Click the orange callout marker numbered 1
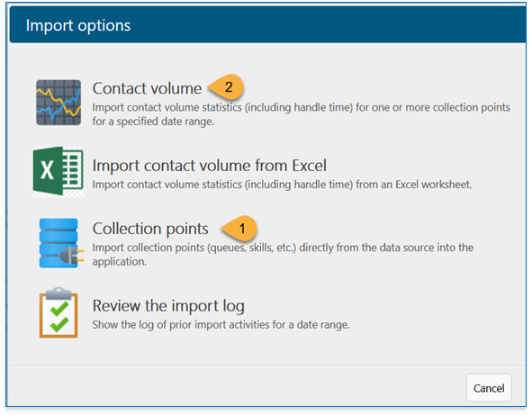 tap(239, 229)
